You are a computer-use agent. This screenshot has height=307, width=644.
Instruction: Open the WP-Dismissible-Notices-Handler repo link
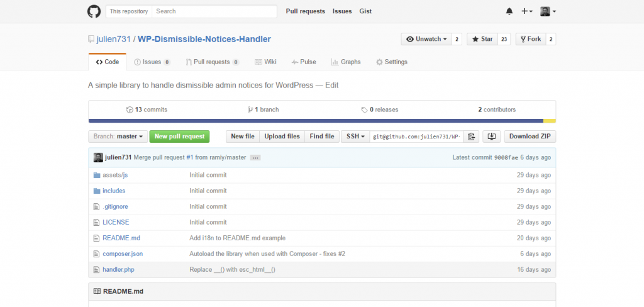pos(204,40)
